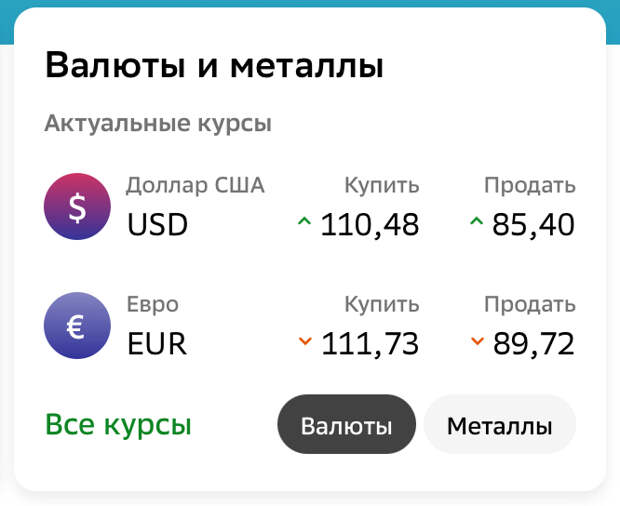Click EUR buy rate 111,73
Screen dimensions: 620x506
pos(369,344)
